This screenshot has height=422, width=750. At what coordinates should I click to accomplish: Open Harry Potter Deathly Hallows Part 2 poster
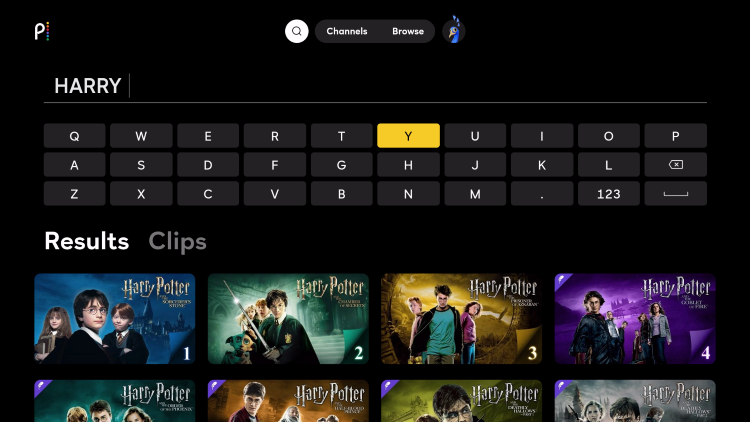point(635,401)
